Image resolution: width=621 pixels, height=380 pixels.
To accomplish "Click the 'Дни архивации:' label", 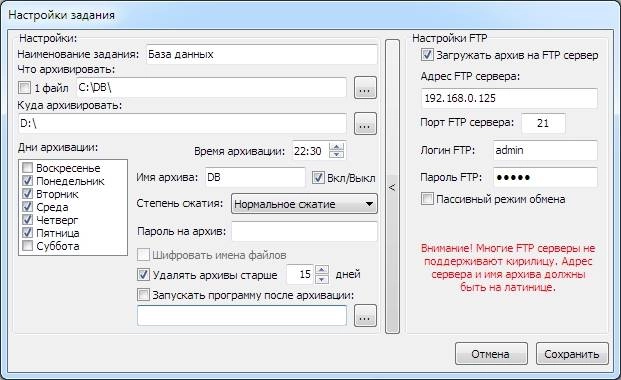I will coord(58,147).
